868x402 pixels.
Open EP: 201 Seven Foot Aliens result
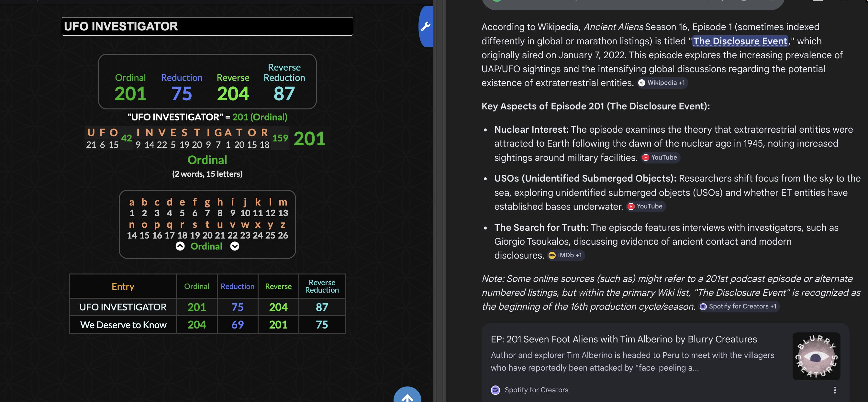tap(624, 339)
